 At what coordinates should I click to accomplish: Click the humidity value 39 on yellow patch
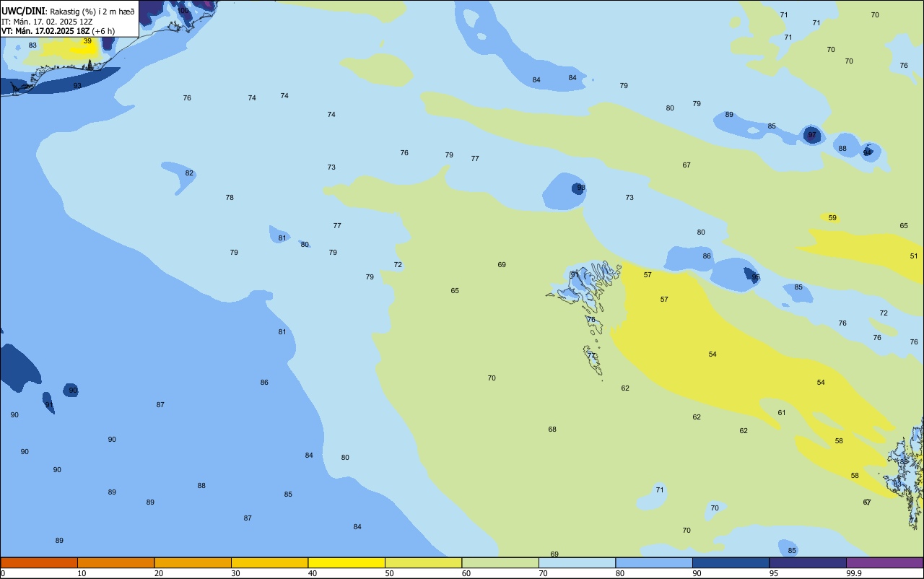pyautogui.click(x=87, y=41)
